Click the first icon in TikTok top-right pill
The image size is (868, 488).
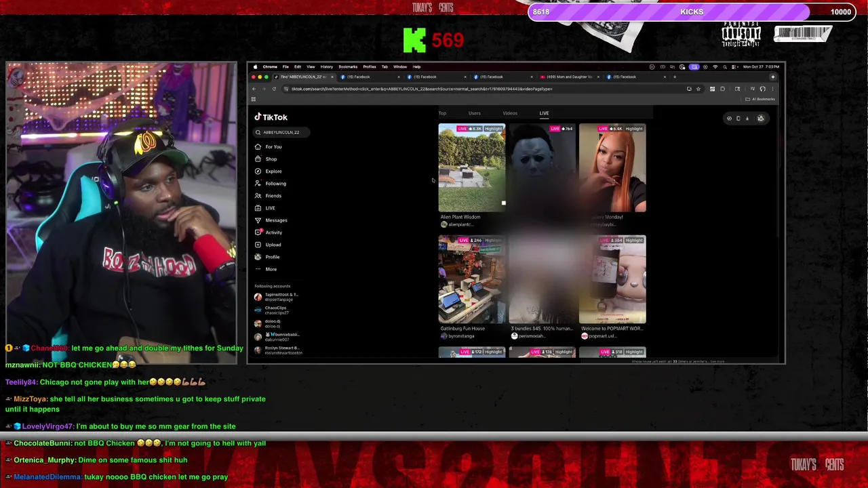point(730,119)
